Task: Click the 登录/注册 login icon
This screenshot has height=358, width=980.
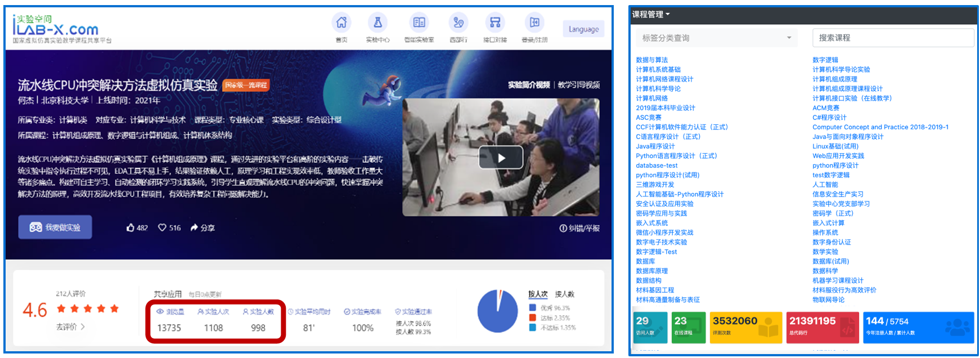Action: [x=534, y=23]
